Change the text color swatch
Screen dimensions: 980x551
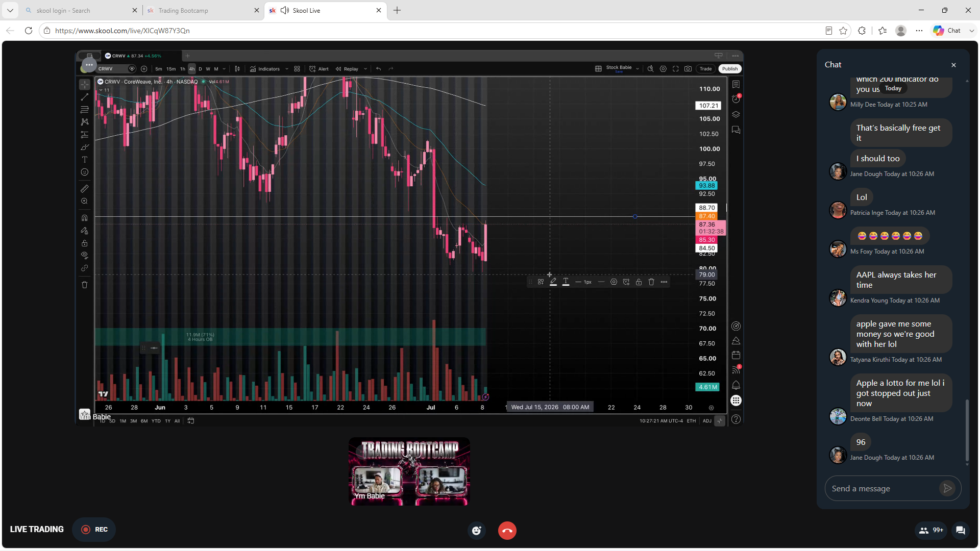tap(566, 282)
